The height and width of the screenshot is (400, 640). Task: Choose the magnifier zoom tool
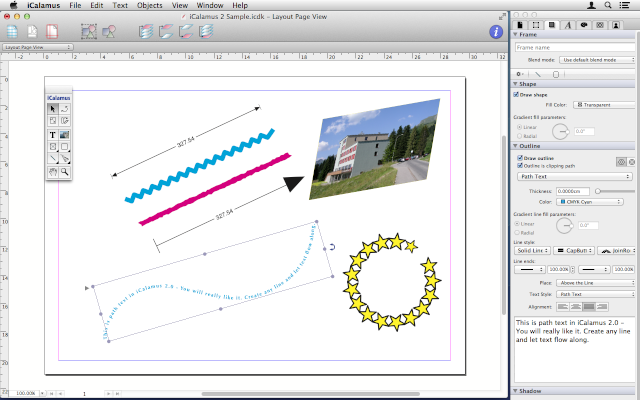pos(65,172)
